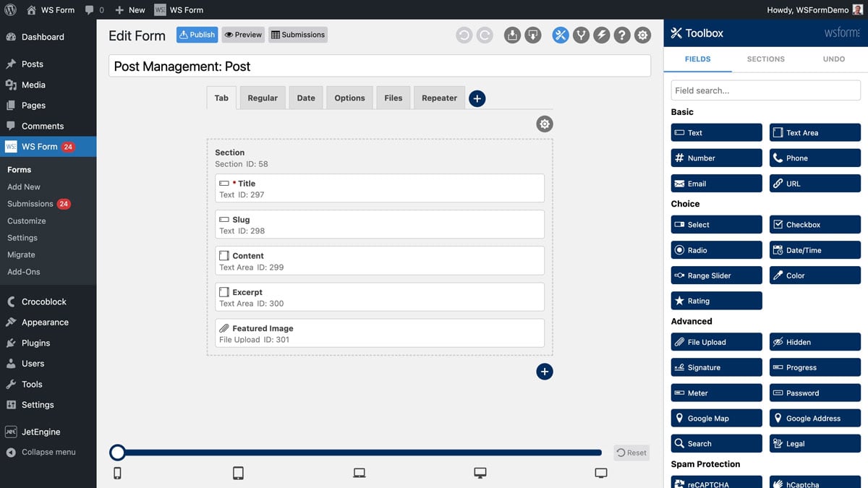Switch to the Undo tab in Toolbox

(833, 59)
